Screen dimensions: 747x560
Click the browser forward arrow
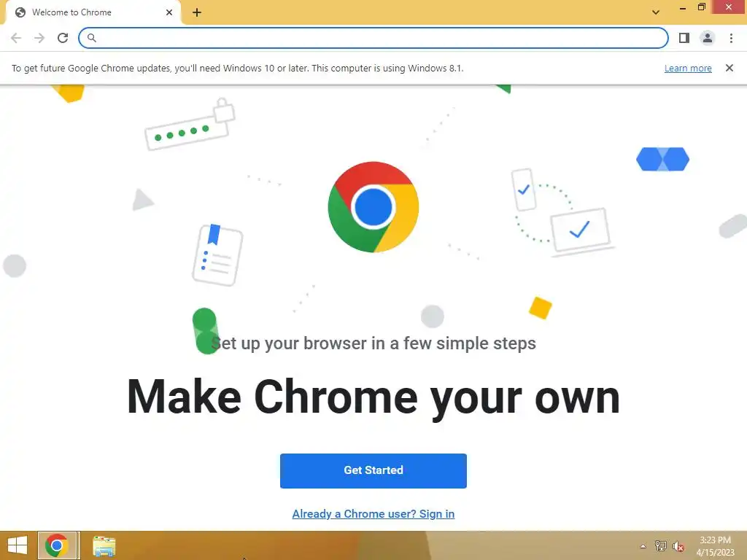click(x=39, y=38)
